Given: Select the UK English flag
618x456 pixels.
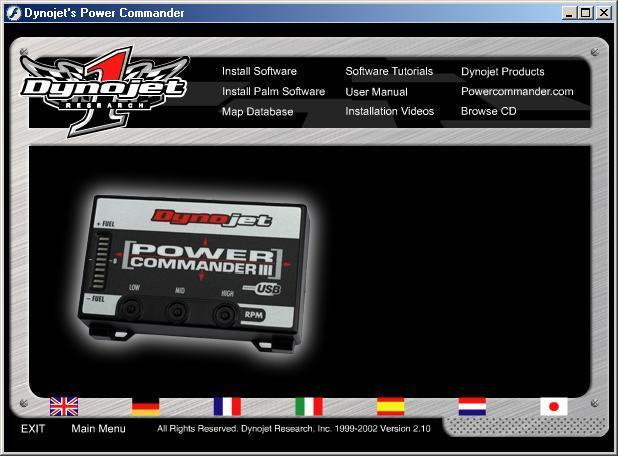Looking at the screenshot, I should pyautogui.click(x=64, y=406).
